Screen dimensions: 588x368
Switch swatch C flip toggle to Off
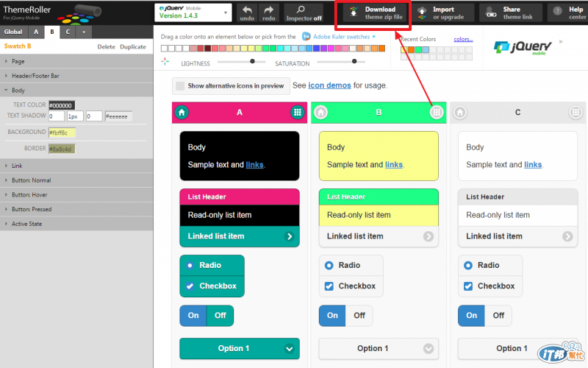(498, 316)
